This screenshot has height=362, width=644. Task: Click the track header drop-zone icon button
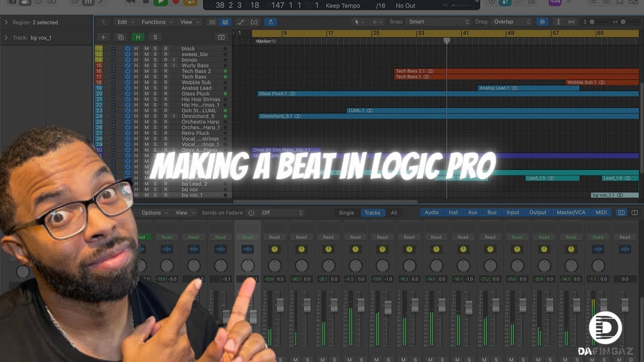(x=221, y=37)
